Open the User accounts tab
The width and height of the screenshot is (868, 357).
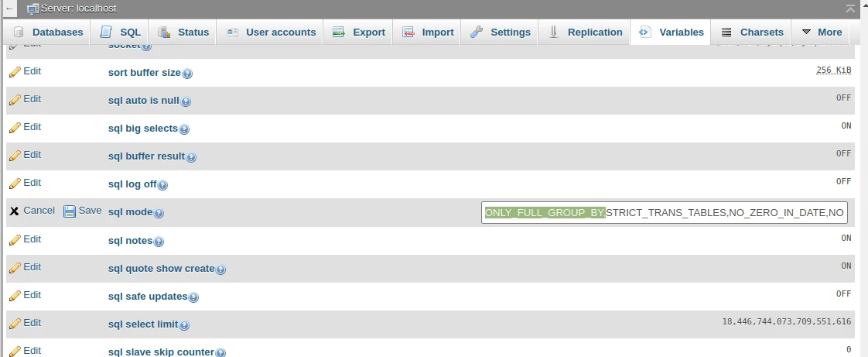tap(271, 32)
